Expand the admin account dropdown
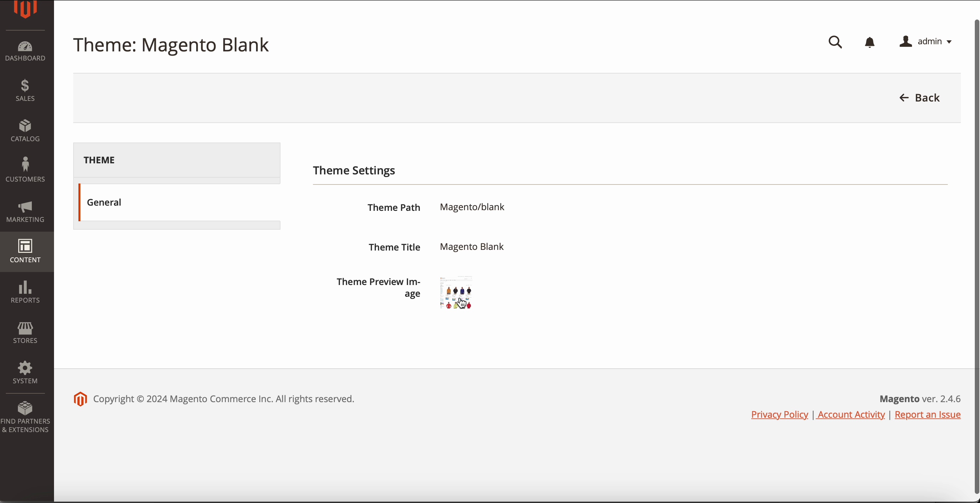Viewport: 980px width, 503px height. point(926,41)
